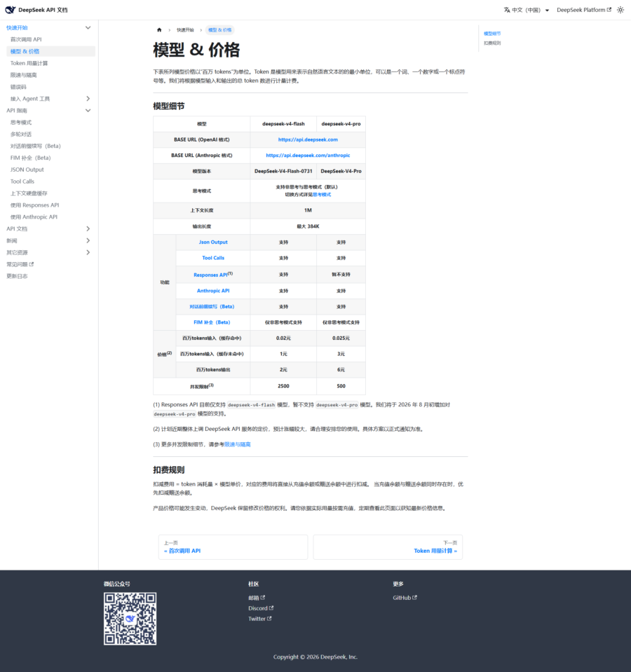Open 错误码 sidebar page

pyautogui.click(x=18, y=87)
